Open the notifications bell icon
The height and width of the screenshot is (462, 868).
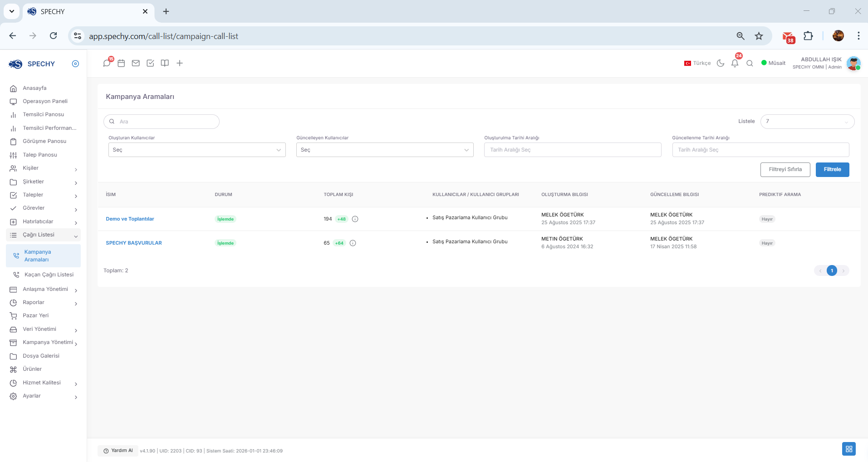(735, 63)
